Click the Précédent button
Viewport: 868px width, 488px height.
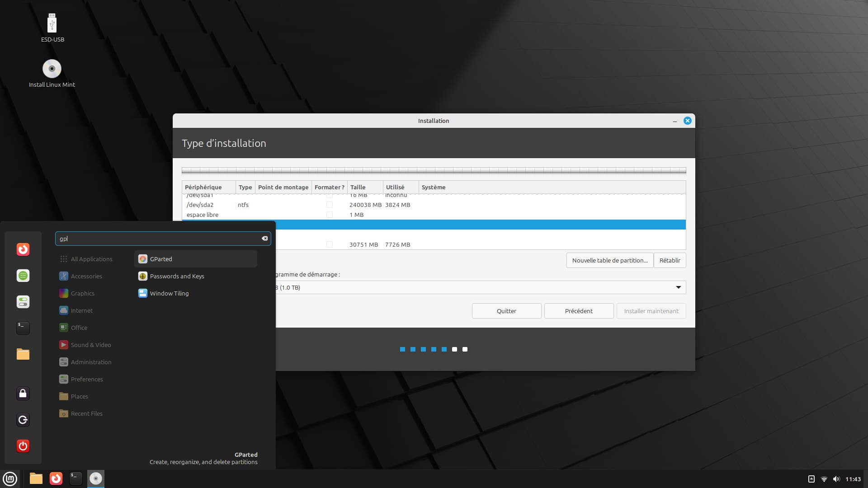tap(579, 311)
